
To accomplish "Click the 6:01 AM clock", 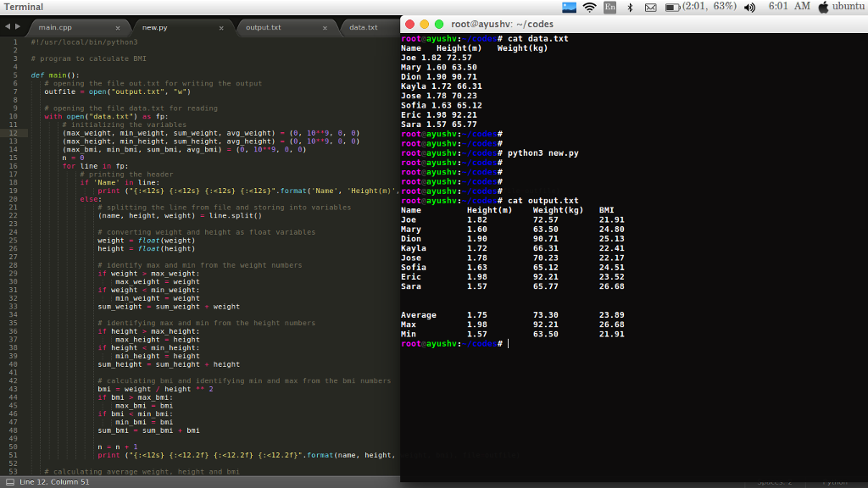I will click(788, 7).
